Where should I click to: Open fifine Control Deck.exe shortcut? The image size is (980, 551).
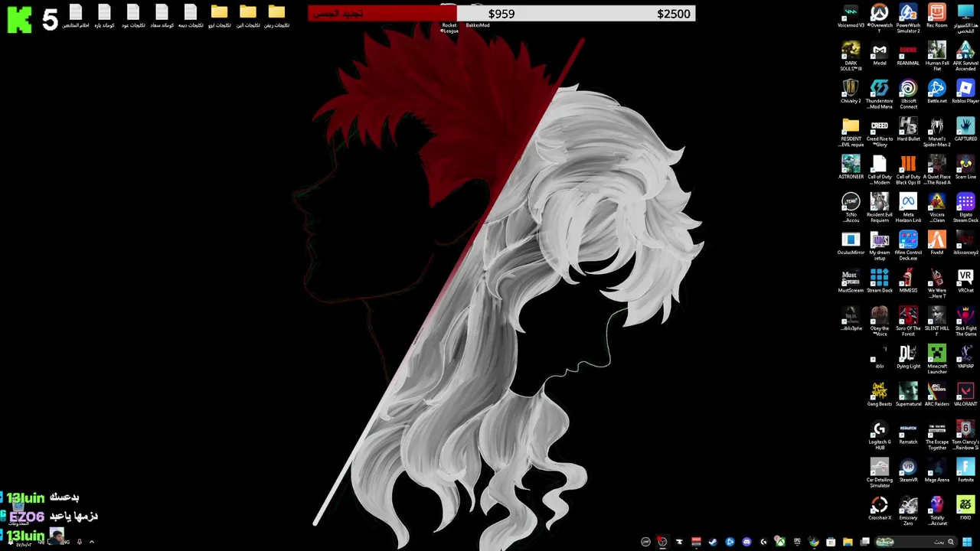[908, 244]
